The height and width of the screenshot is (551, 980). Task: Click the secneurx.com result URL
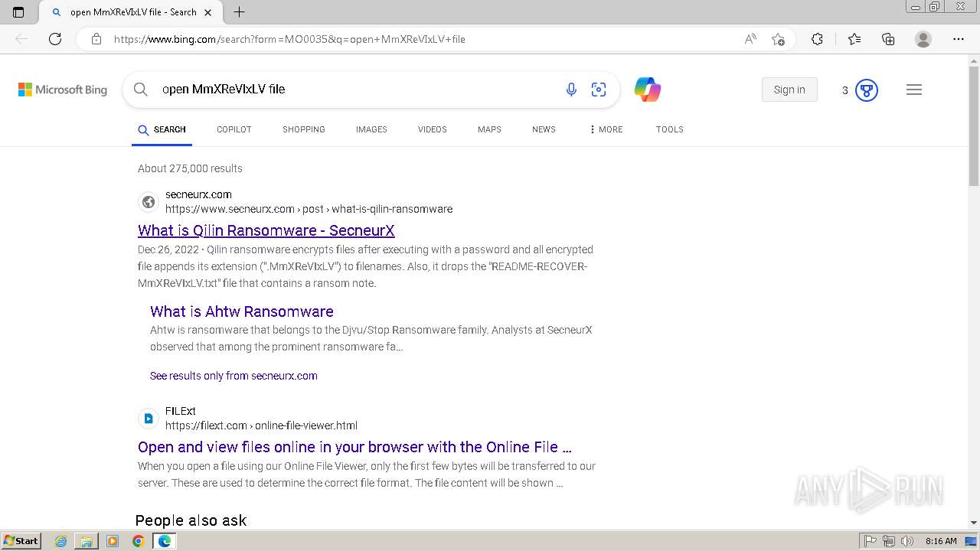tap(309, 209)
